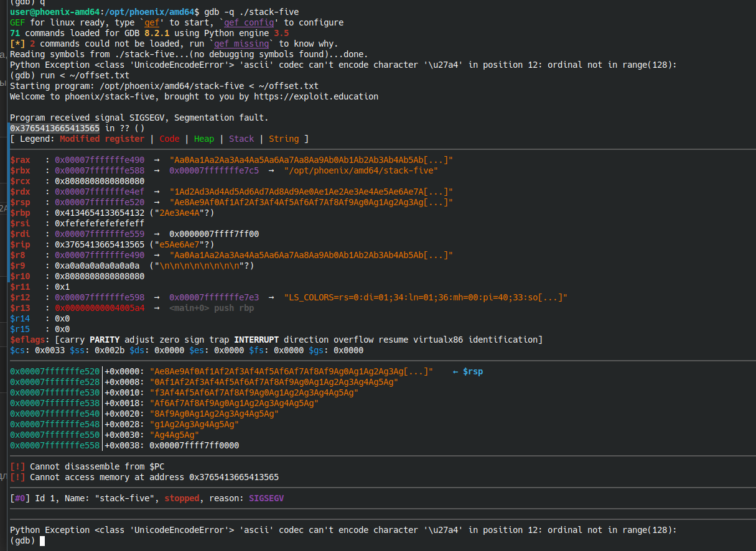Click the stack address 0x00007fffffffe520

click(55, 371)
